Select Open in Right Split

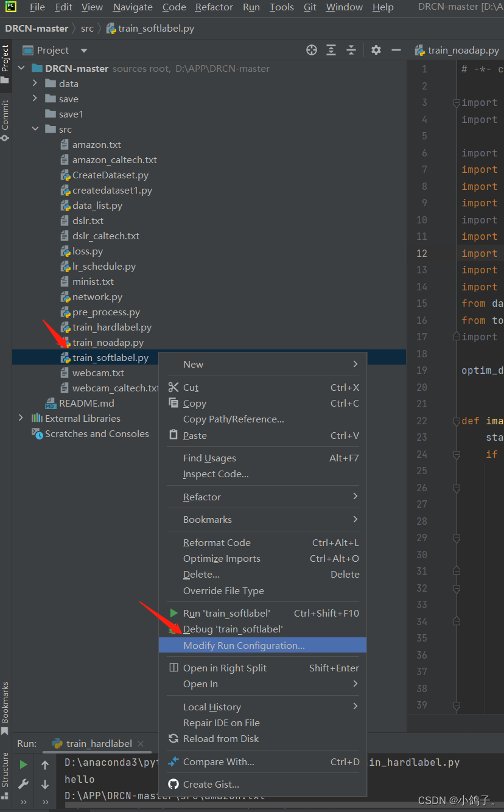262,668
